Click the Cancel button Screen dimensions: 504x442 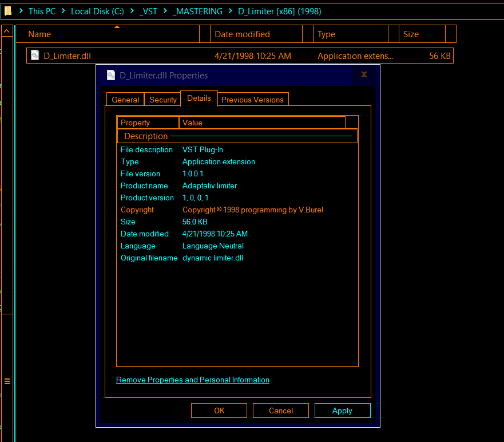[x=281, y=411]
